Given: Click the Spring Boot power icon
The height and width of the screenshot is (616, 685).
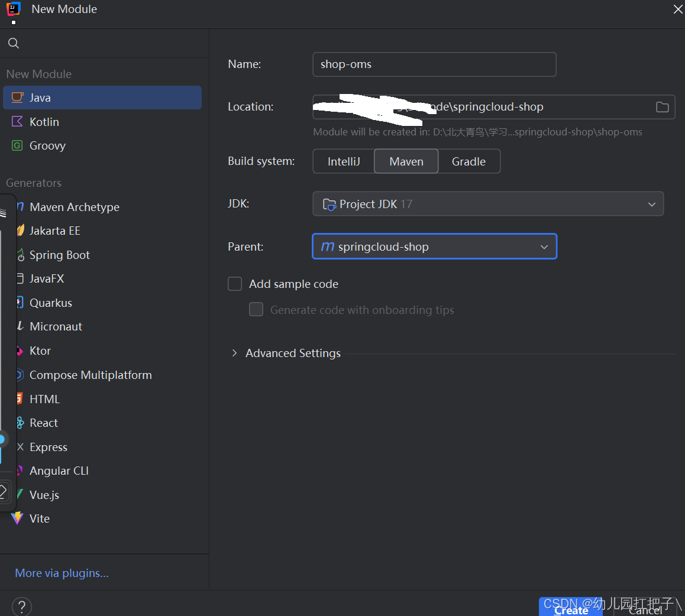Looking at the screenshot, I should coord(21,255).
